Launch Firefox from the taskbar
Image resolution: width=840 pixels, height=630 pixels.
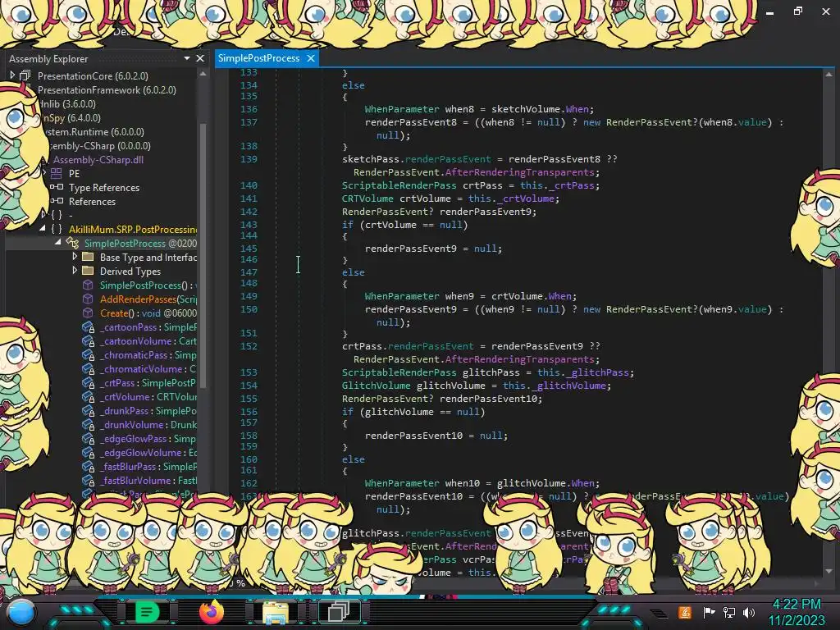212,612
